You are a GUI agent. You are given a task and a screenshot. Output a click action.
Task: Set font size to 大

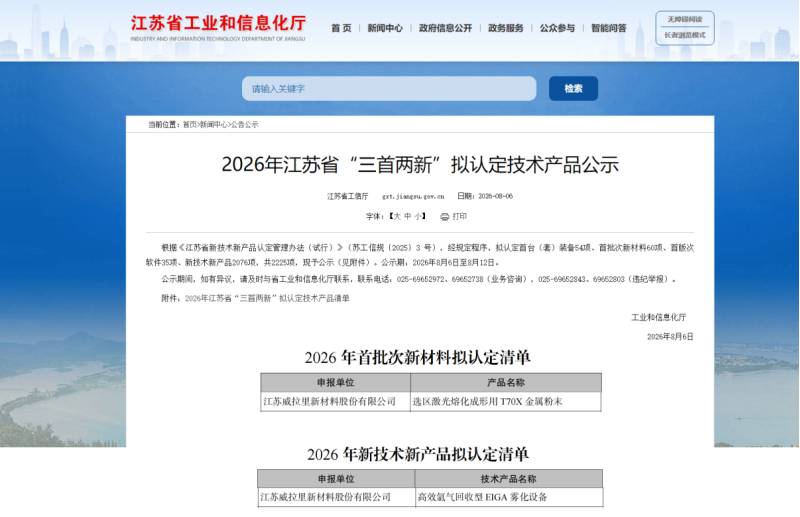click(x=396, y=216)
